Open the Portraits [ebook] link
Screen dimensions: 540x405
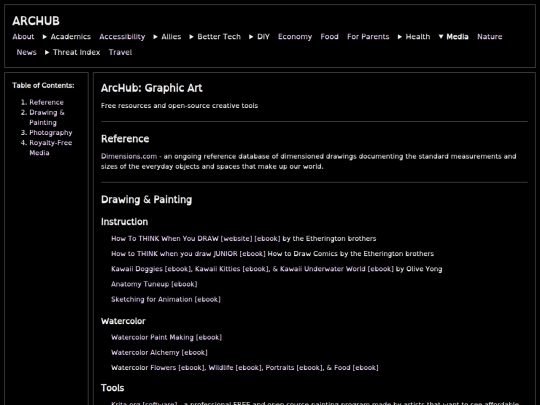294,367
